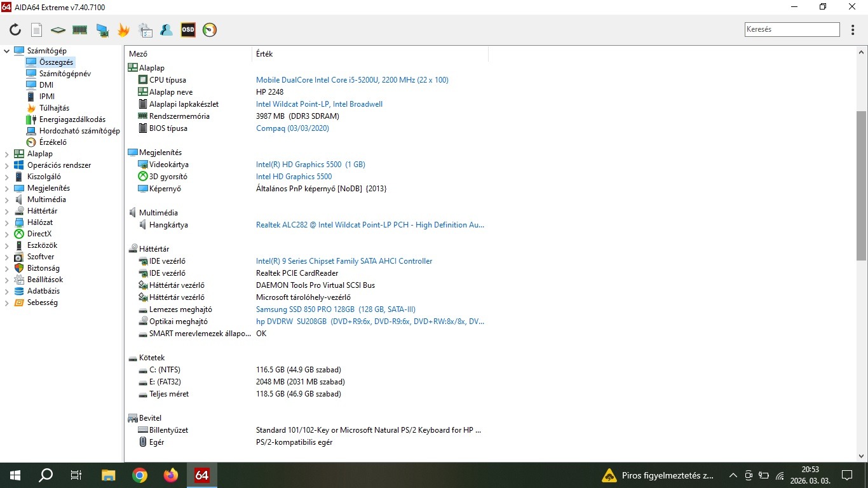Click the Biztonság shield icon

tap(19, 268)
